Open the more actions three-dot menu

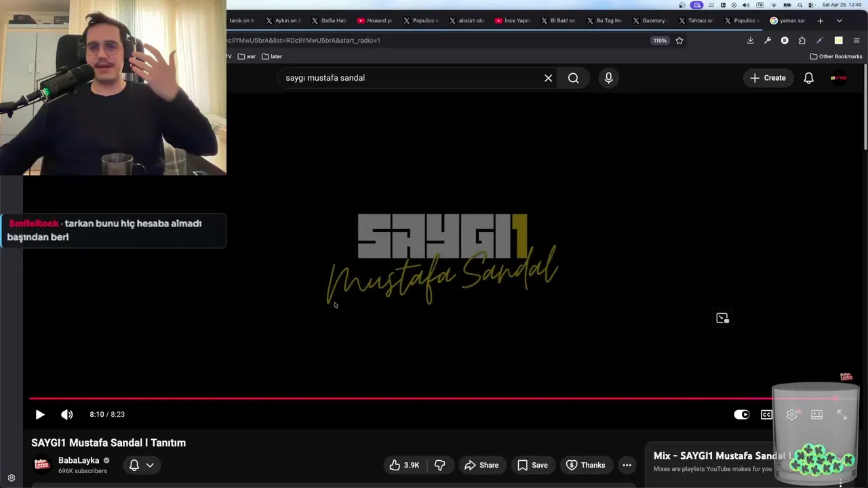627,465
